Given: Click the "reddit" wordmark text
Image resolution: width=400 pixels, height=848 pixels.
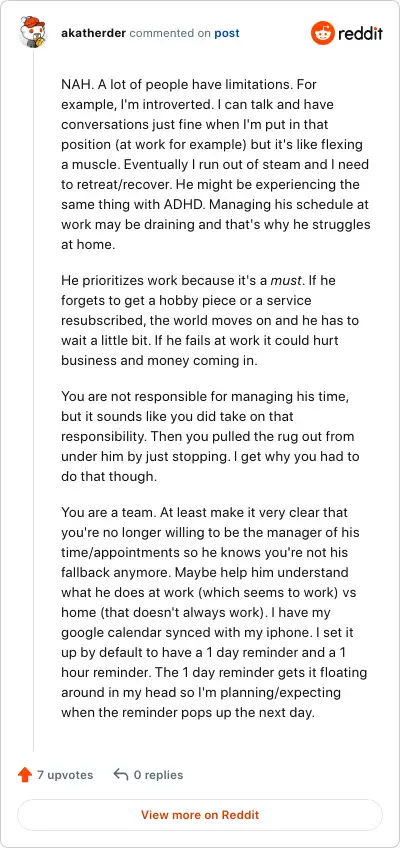Looking at the screenshot, I should coord(361,34).
